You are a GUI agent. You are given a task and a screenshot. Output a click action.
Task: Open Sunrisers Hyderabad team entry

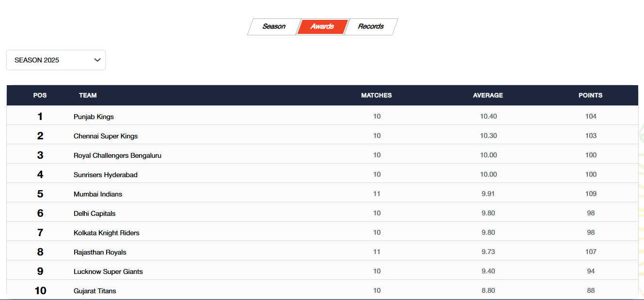click(x=105, y=175)
